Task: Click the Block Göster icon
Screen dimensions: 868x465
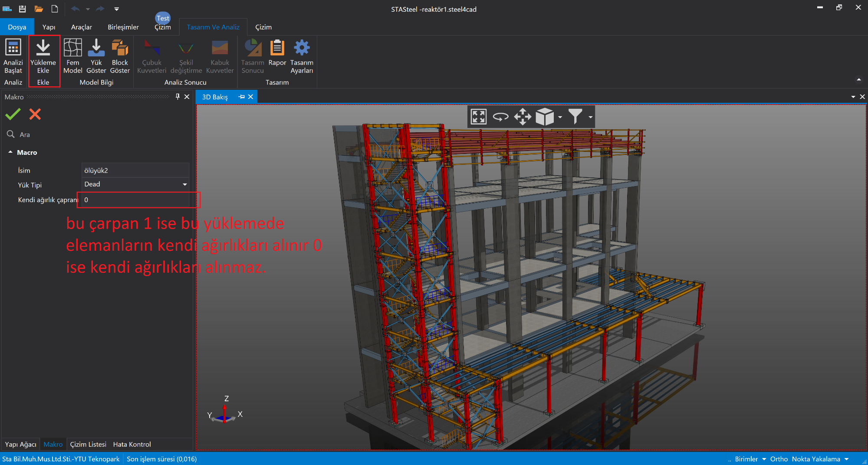Action: 120,48
